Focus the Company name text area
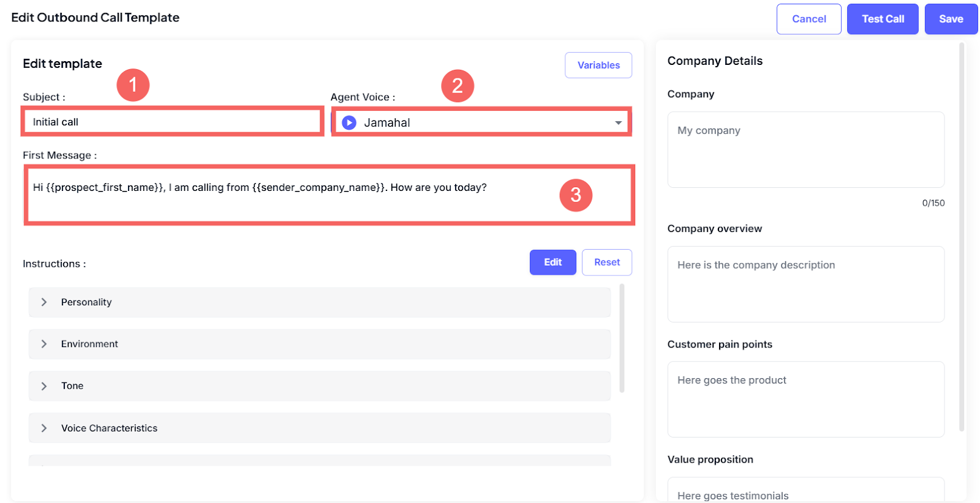 pyautogui.click(x=805, y=150)
